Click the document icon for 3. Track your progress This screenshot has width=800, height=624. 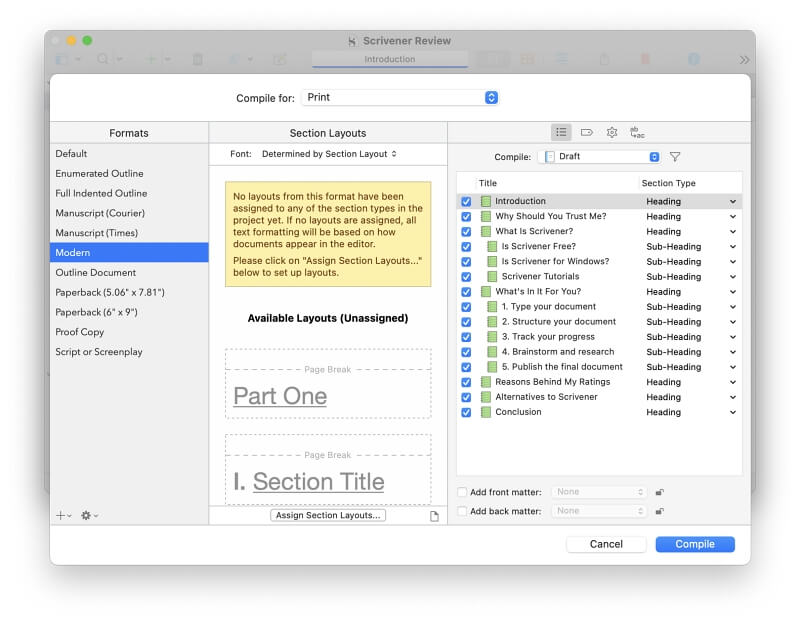tap(492, 337)
